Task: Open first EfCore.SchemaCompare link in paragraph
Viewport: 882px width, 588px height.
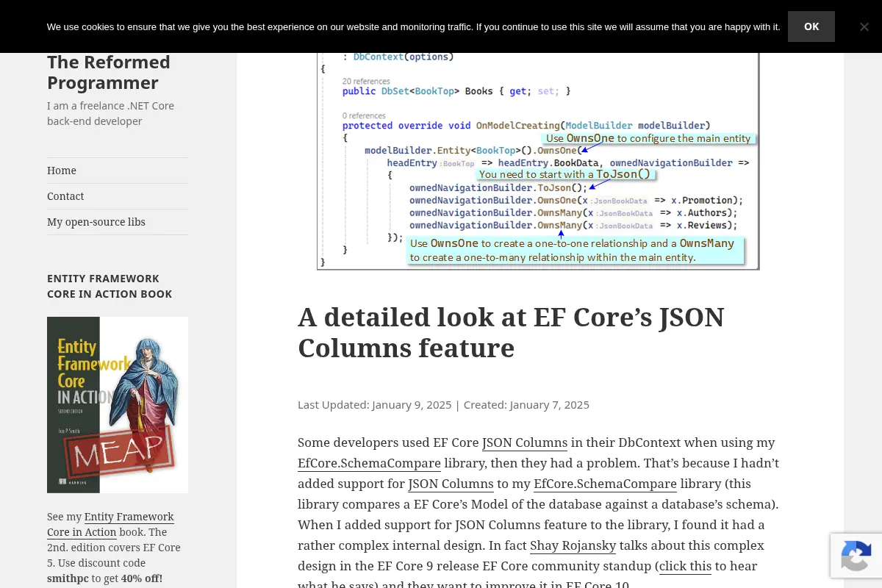Action: pos(369,463)
